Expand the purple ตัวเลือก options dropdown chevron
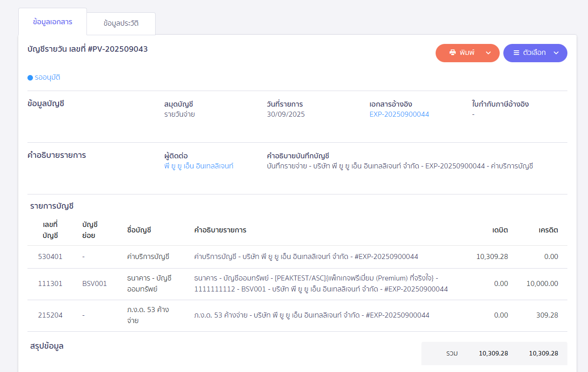The height and width of the screenshot is (372, 588). coord(556,53)
